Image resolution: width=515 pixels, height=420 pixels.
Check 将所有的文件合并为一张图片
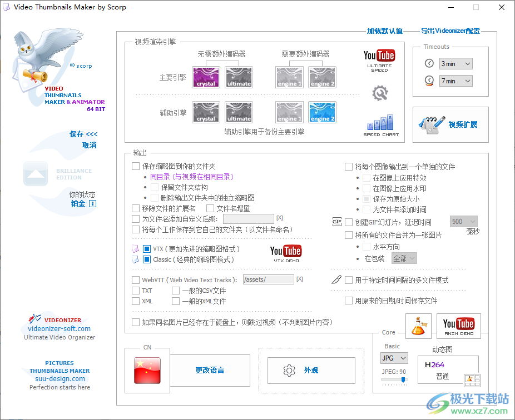(x=349, y=235)
